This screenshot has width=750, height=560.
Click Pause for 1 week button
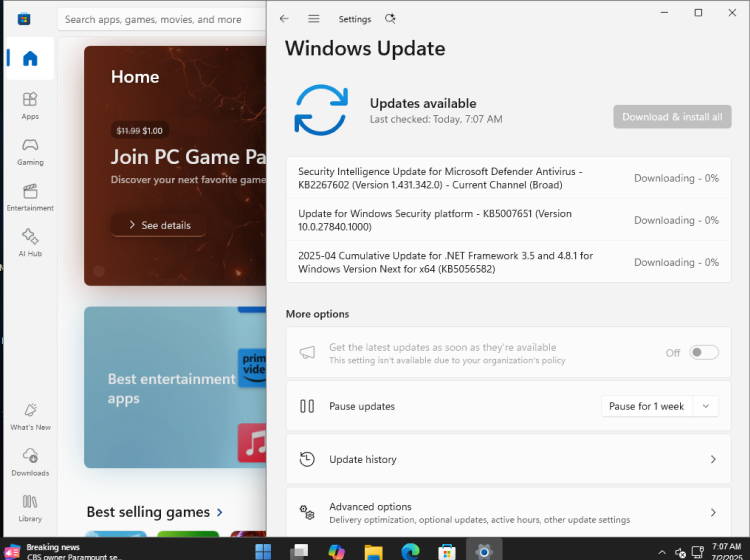pos(646,406)
